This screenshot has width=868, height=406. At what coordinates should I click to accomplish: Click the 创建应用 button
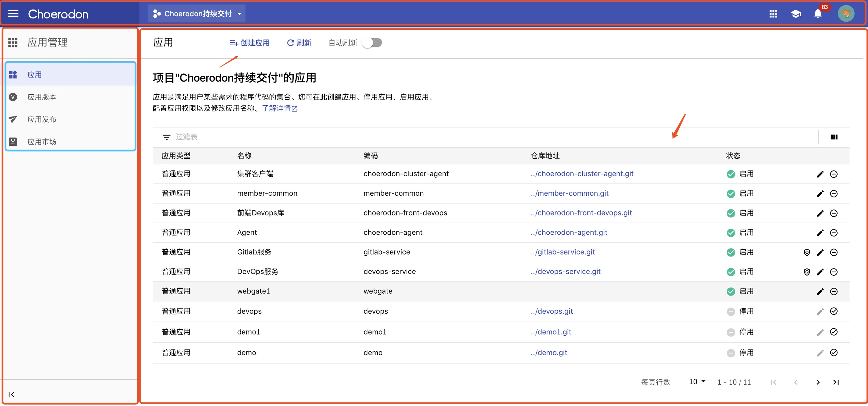click(x=250, y=43)
